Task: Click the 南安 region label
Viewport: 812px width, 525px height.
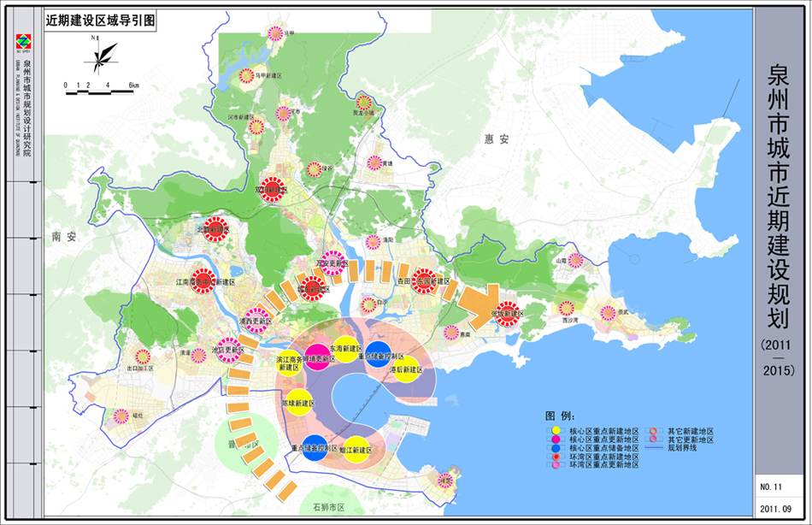Action: (x=63, y=236)
